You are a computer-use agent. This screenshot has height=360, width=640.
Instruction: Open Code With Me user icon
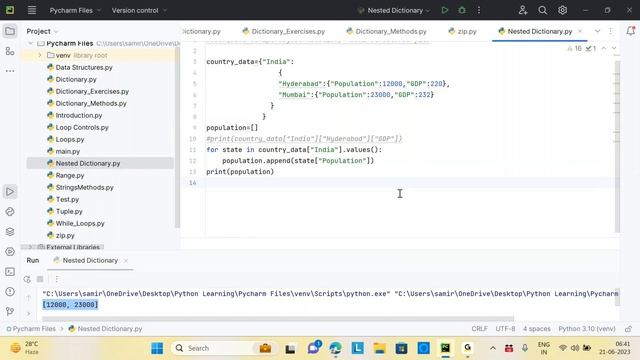coord(523,10)
